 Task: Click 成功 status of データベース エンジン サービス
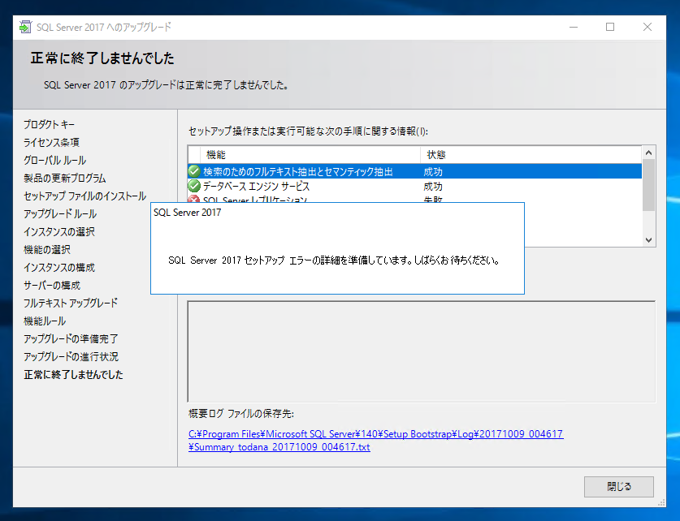pos(433,187)
